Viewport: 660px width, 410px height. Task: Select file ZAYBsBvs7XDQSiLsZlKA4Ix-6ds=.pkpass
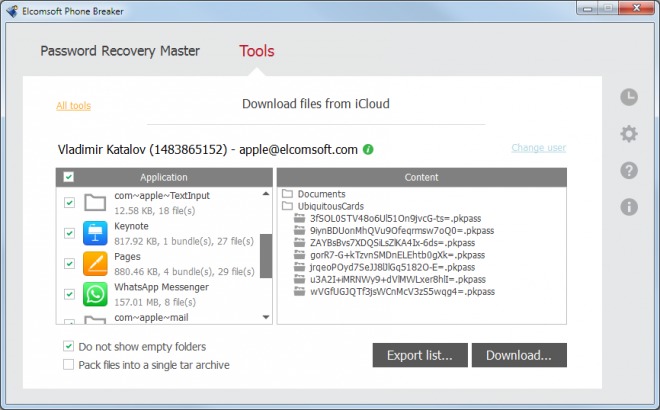392,242
